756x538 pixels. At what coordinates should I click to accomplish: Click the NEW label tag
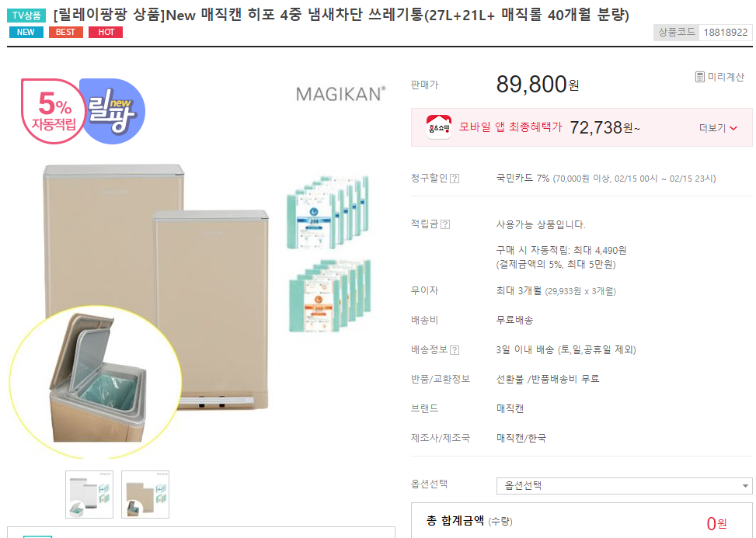click(26, 33)
